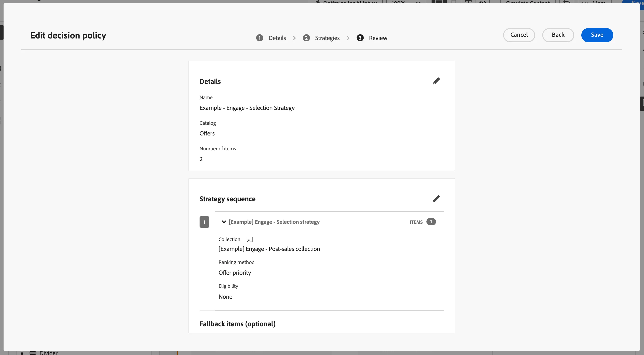This screenshot has width=644, height=355.
Task: Click the ITEMS count badge
Action: coord(431,222)
